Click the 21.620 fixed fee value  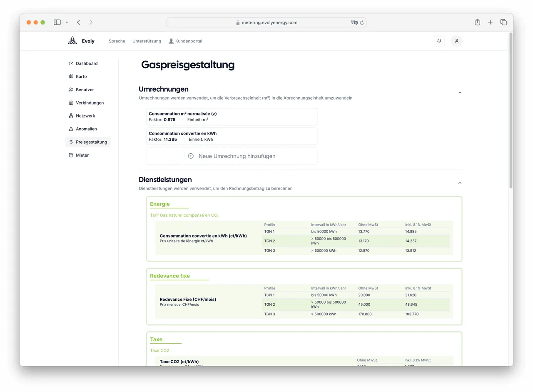411,295
